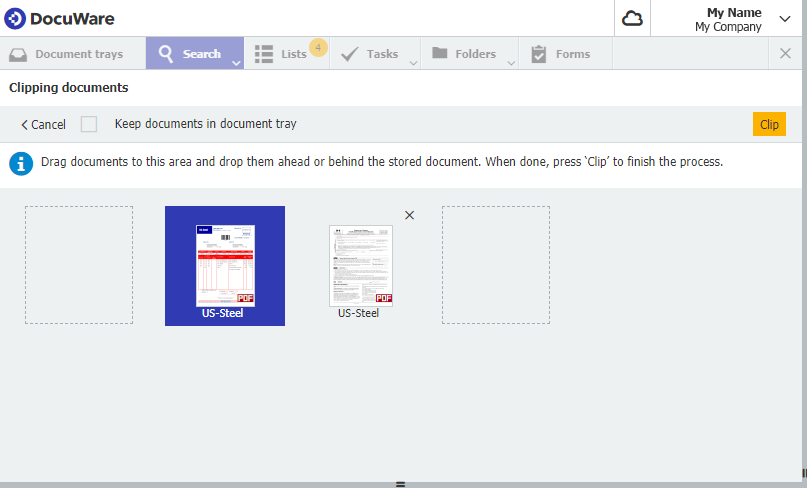The width and height of the screenshot is (807, 488).
Task: Click the blue info icon
Action: [21, 163]
